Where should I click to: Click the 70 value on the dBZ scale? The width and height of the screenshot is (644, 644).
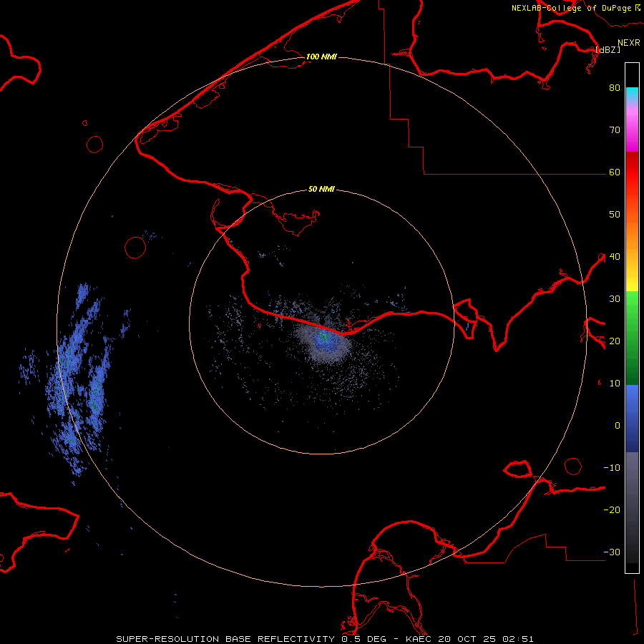pyautogui.click(x=615, y=130)
